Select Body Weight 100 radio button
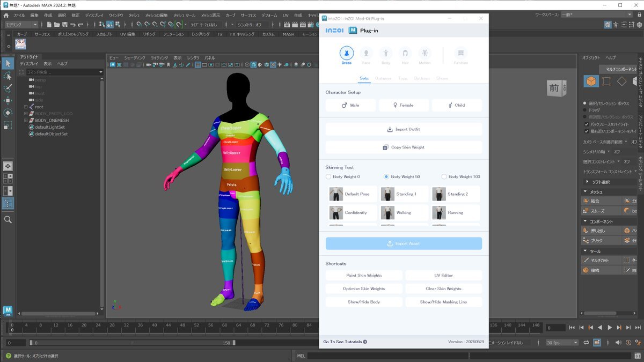This screenshot has width=644, height=362. pyautogui.click(x=444, y=176)
